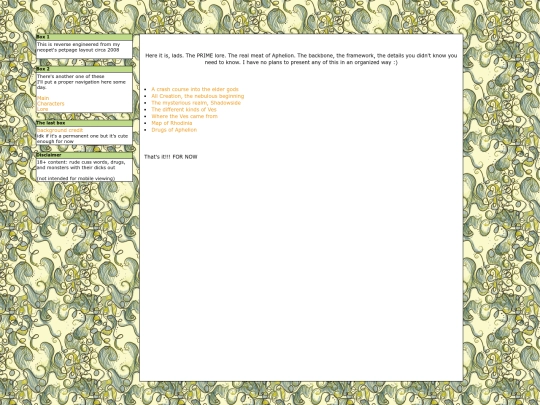Click 'There's another one of these' text

pos(71,76)
